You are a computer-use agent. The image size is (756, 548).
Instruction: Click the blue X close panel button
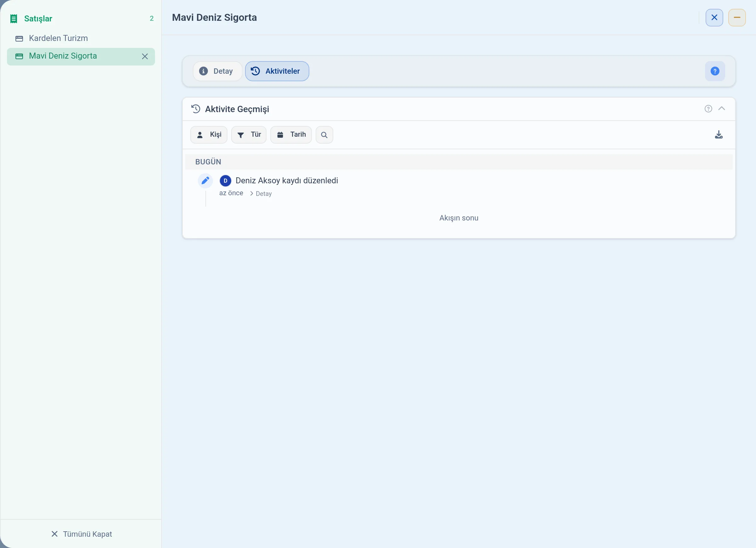pos(714,18)
